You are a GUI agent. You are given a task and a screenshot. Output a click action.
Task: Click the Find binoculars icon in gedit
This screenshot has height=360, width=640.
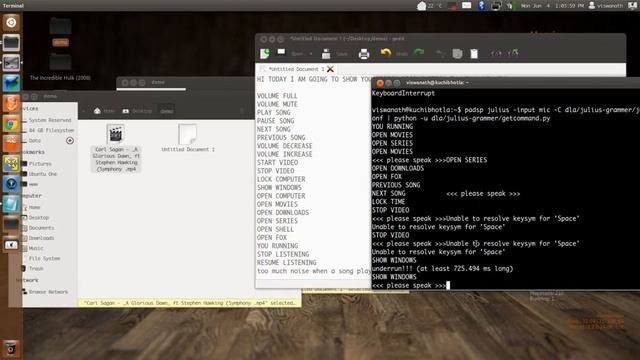(x=496, y=53)
